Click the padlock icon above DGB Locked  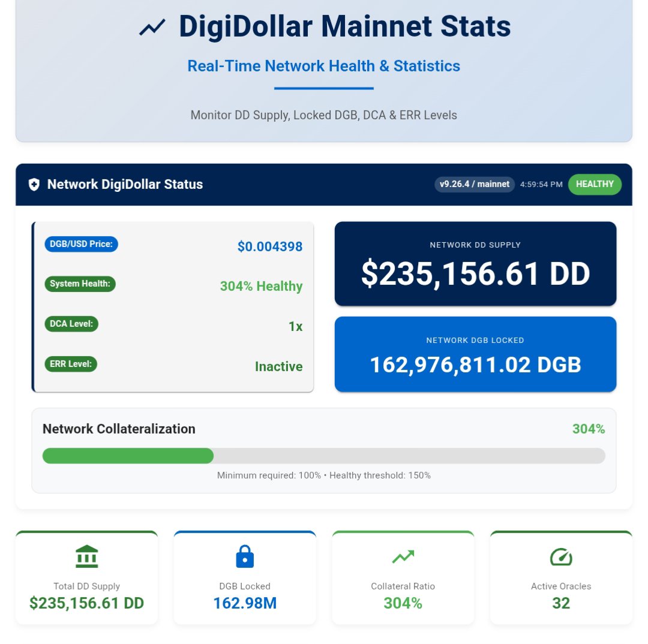(x=245, y=556)
